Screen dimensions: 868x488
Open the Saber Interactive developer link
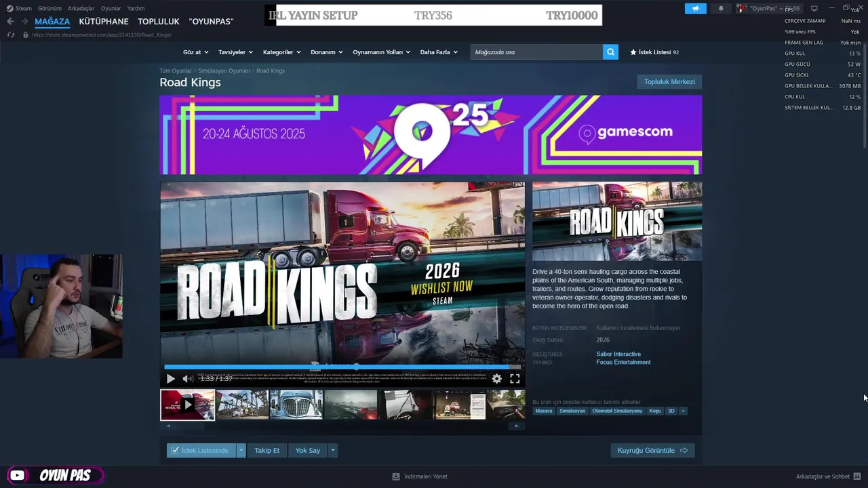618,354
